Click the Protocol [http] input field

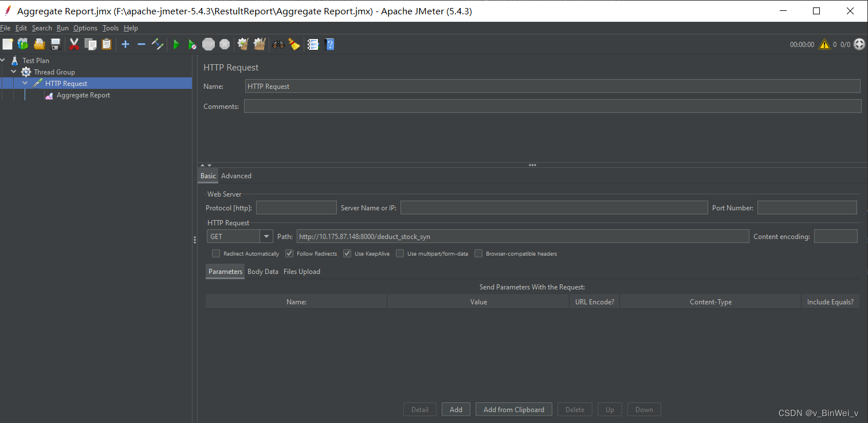click(x=296, y=207)
